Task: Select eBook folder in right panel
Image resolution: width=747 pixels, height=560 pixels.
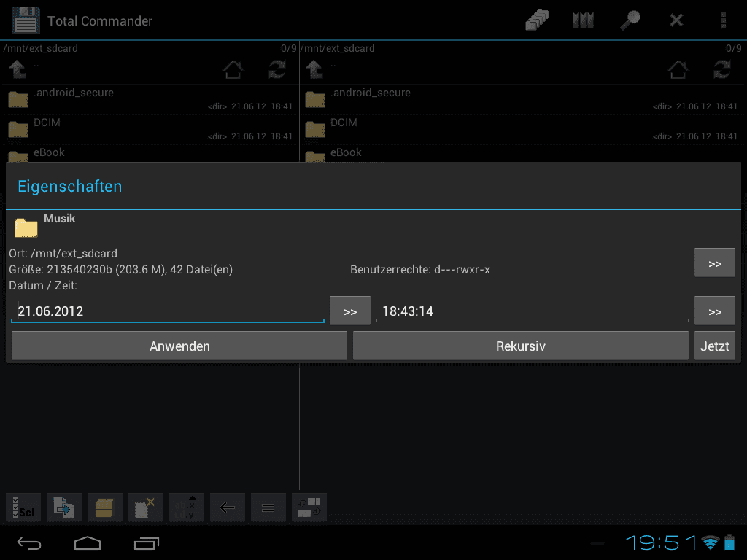Action: 521,153
